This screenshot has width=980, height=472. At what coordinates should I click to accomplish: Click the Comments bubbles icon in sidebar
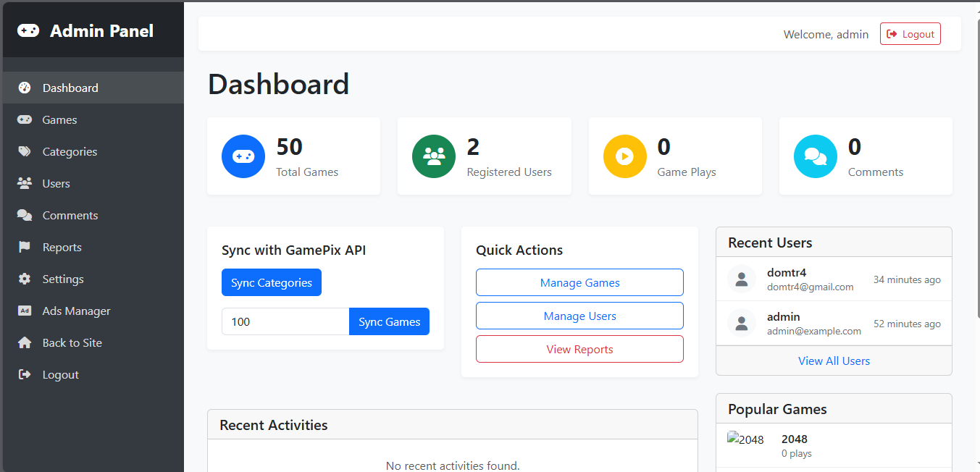[x=25, y=215]
